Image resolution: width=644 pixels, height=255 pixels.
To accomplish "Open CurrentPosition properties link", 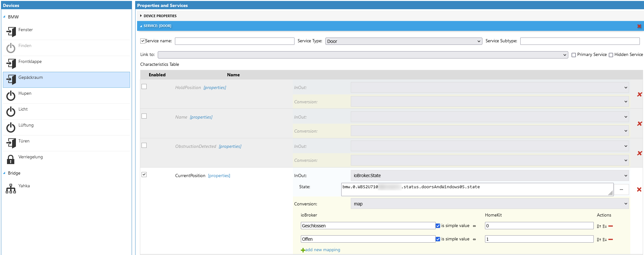I will [x=219, y=176].
